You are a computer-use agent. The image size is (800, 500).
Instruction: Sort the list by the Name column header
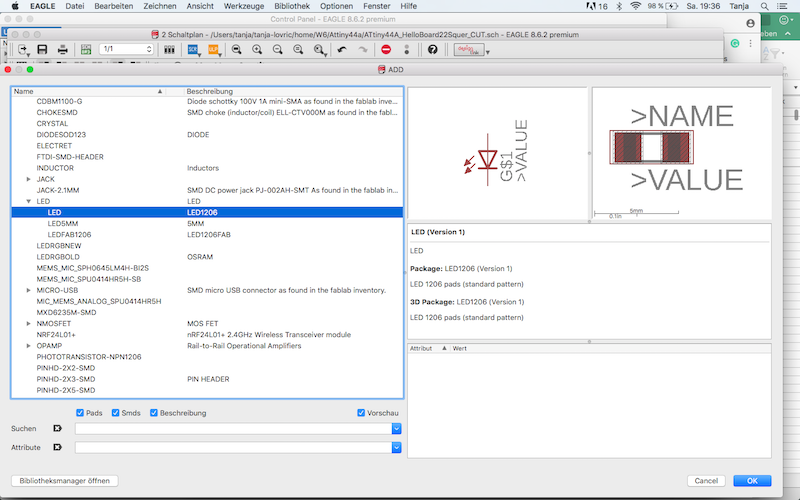pyautogui.click(x=89, y=91)
